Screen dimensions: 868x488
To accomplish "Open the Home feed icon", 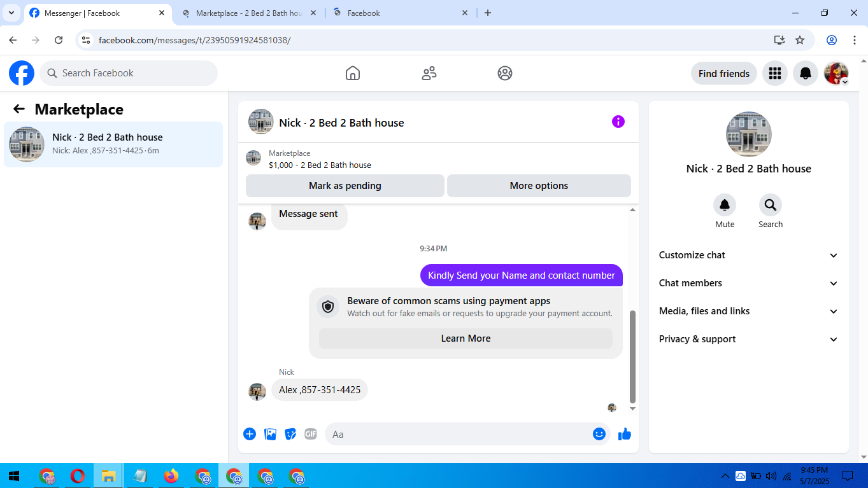I will [353, 73].
